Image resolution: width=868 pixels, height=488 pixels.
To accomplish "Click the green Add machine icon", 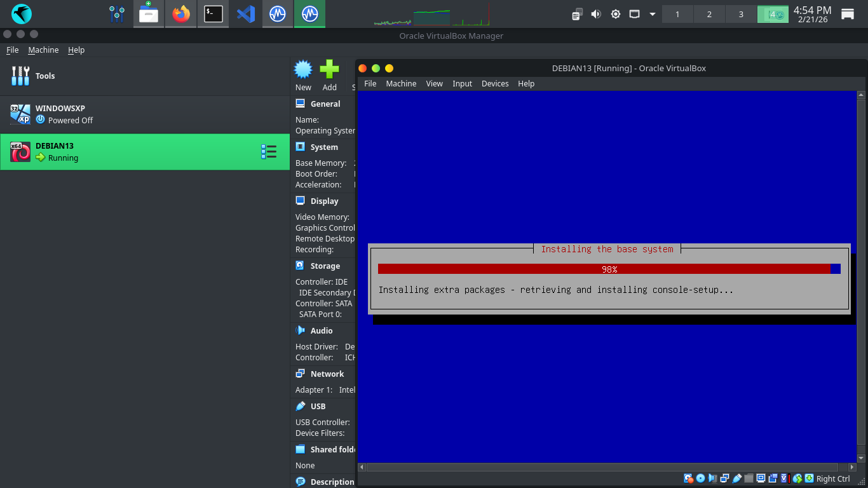I will 329,70.
